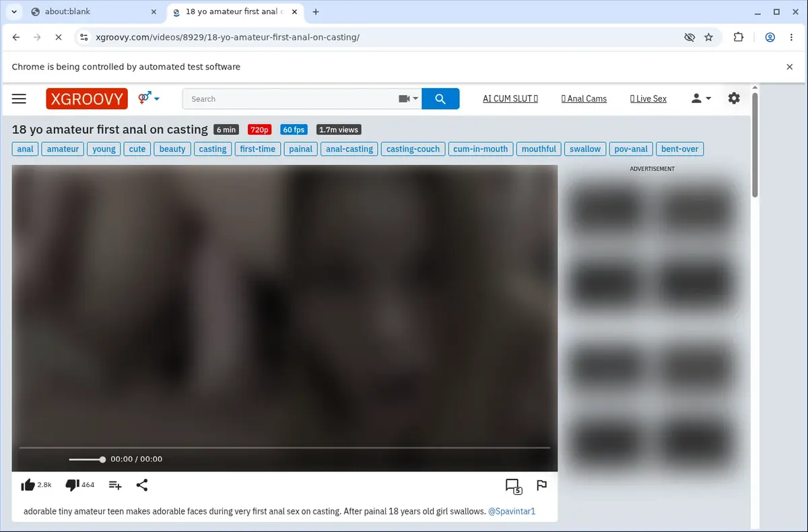Open the hamburger site menu
The height and width of the screenshot is (532, 808).
[x=19, y=99]
